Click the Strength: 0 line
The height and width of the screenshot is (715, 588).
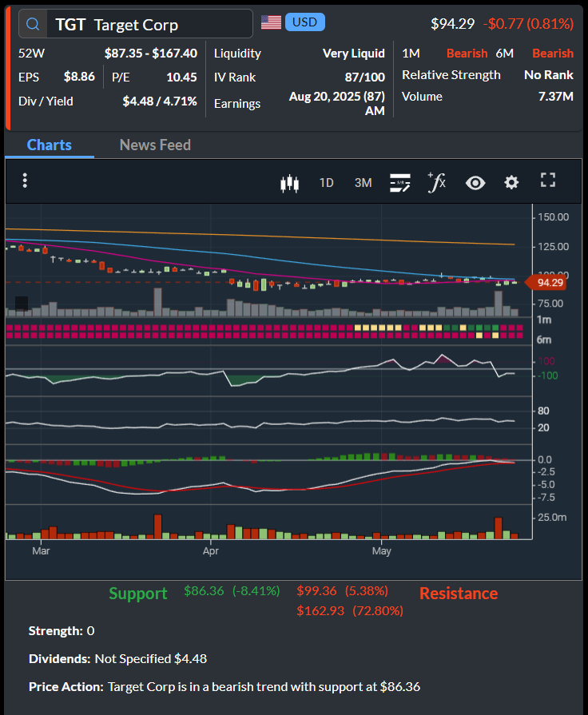pos(62,631)
